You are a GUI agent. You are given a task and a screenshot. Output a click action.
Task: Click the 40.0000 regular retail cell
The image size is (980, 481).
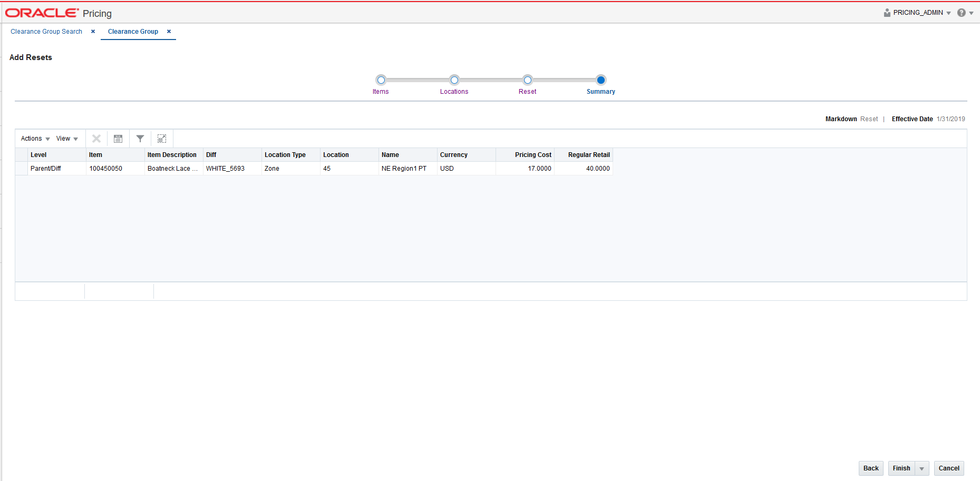[584, 169]
